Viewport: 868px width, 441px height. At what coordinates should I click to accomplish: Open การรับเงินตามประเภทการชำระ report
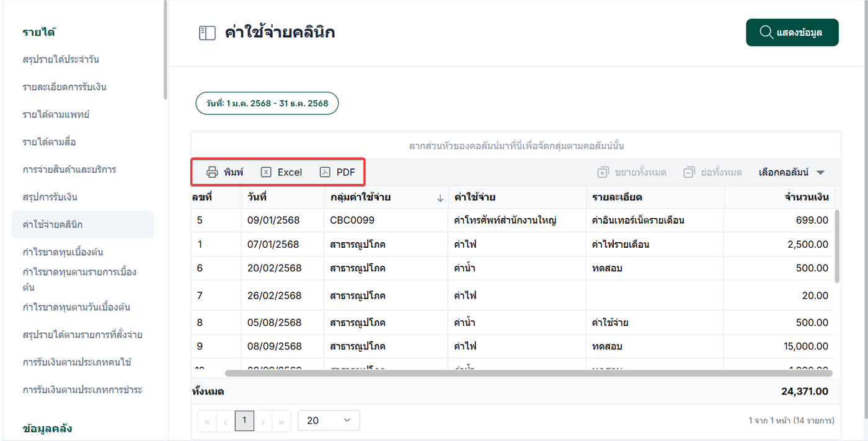tap(82, 390)
